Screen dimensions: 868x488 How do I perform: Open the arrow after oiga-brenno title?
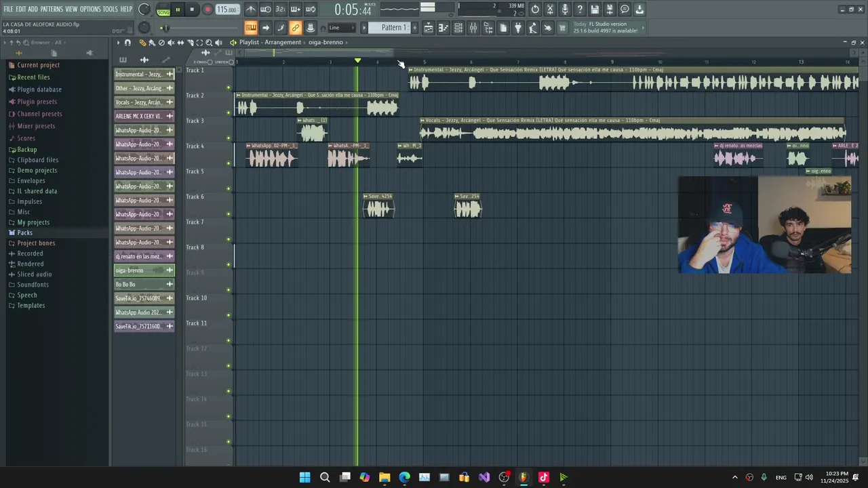click(347, 43)
